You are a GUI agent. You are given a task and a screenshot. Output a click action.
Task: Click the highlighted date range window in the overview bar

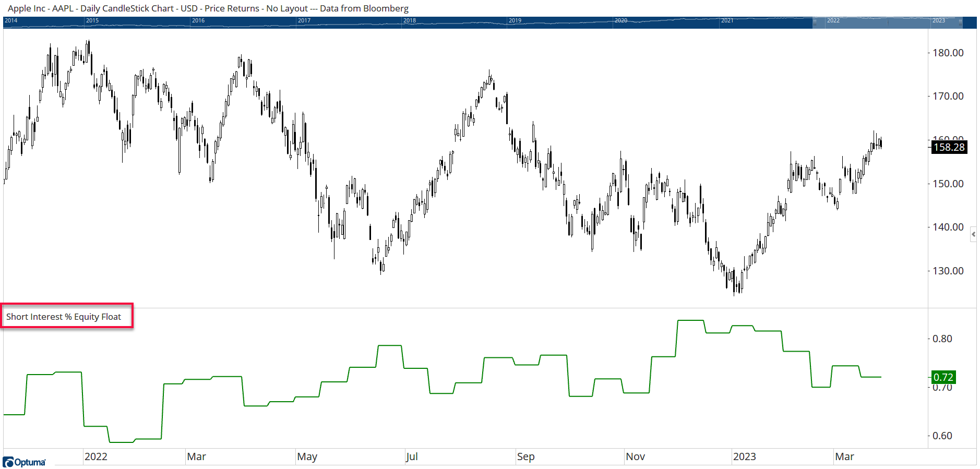click(888, 22)
